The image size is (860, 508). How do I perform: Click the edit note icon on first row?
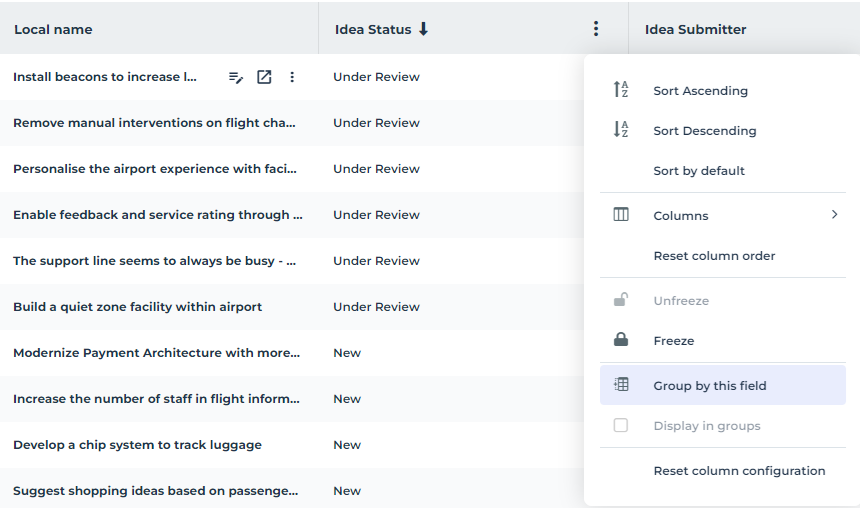pyautogui.click(x=236, y=77)
